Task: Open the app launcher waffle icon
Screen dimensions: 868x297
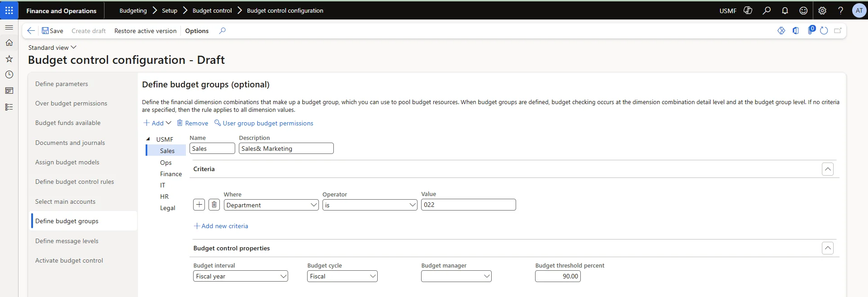Action: pos(9,10)
